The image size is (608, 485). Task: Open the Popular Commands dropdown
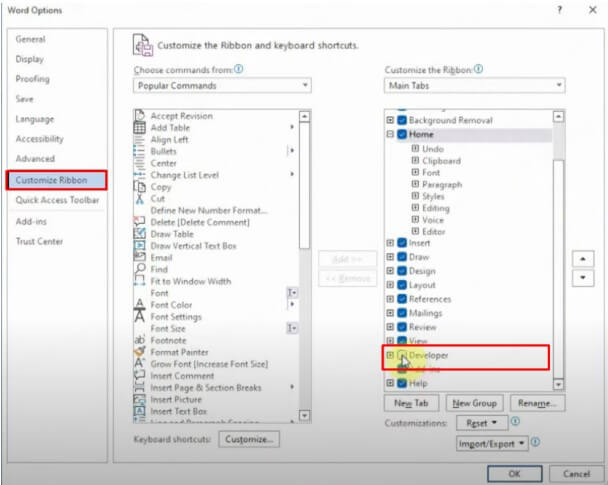(x=222, y=86)
